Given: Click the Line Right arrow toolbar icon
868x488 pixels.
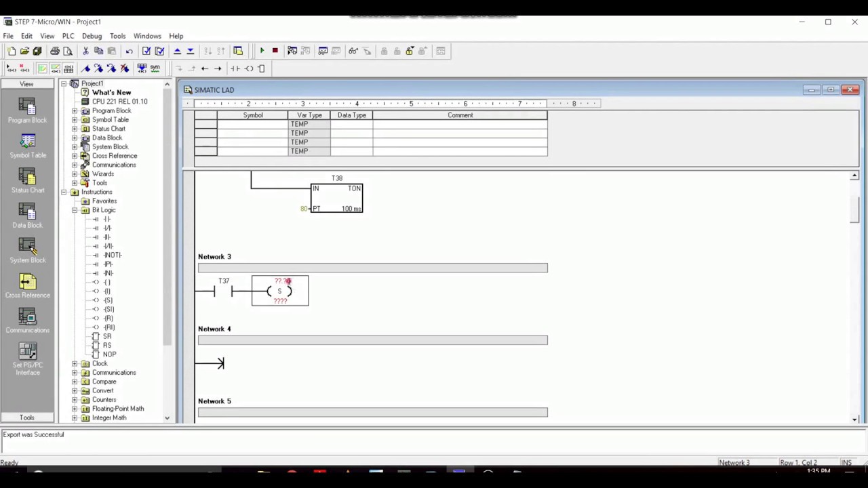Looking at the screenshot, I should 218,68.
